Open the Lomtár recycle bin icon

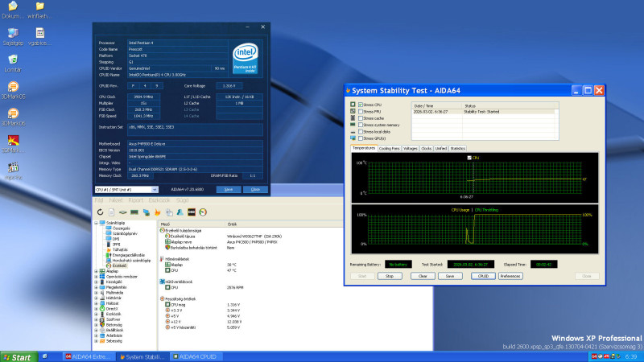pos(13,61)
